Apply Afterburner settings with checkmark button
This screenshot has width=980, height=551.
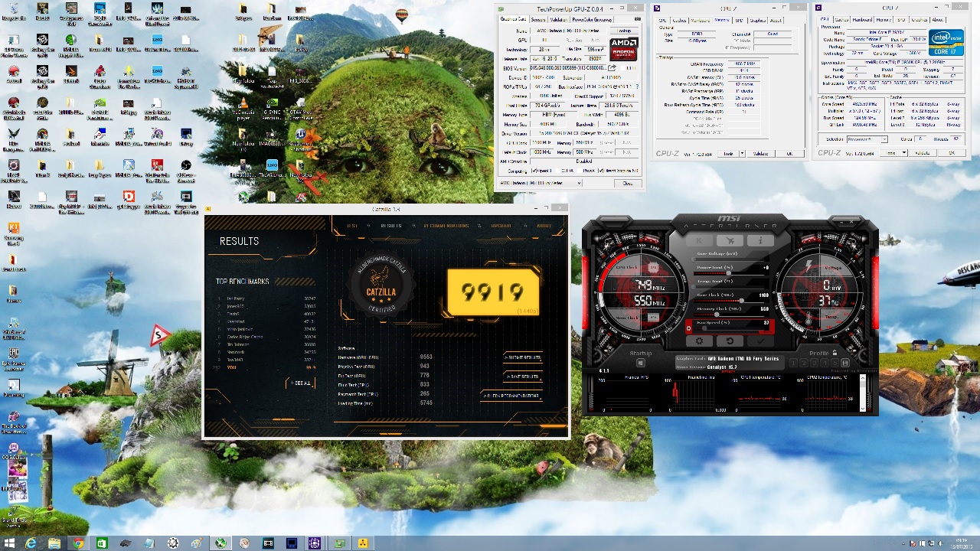(760, 341)
